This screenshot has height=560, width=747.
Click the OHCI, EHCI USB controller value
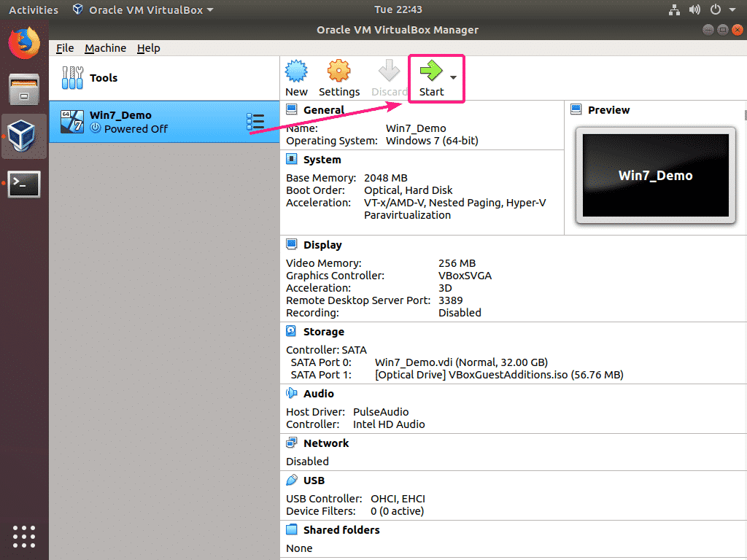[x=398, y=499]
